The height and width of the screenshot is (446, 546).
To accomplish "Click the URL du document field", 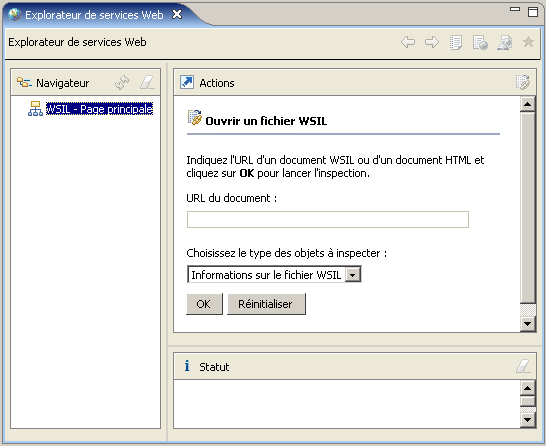I will pos(328,219).
